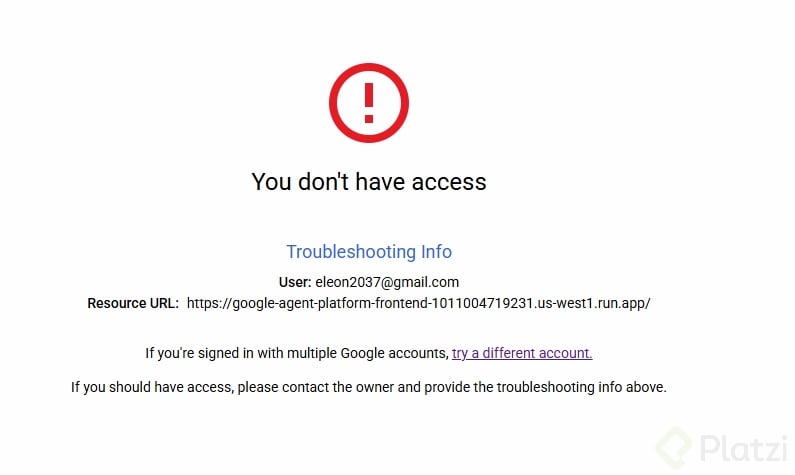Click the Platzi watermark diamond logo

pos(674,448)
